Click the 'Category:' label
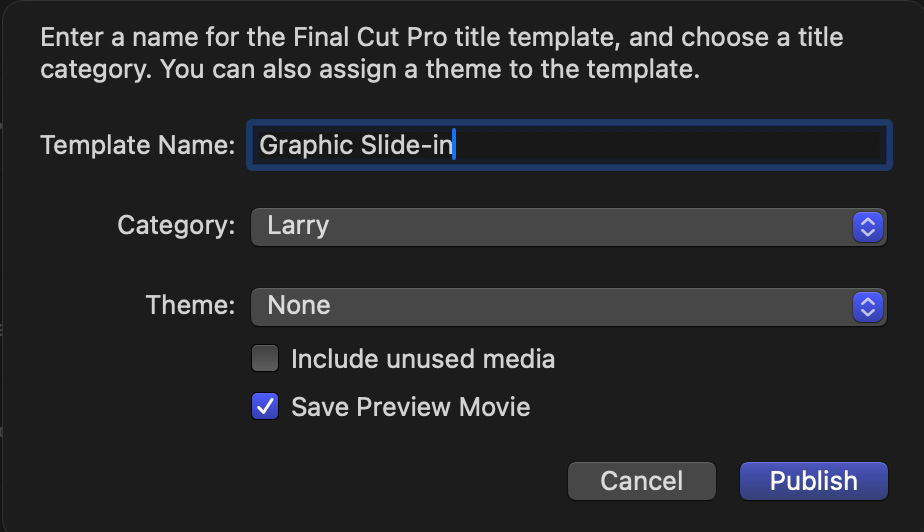 (x=176, y=226)
